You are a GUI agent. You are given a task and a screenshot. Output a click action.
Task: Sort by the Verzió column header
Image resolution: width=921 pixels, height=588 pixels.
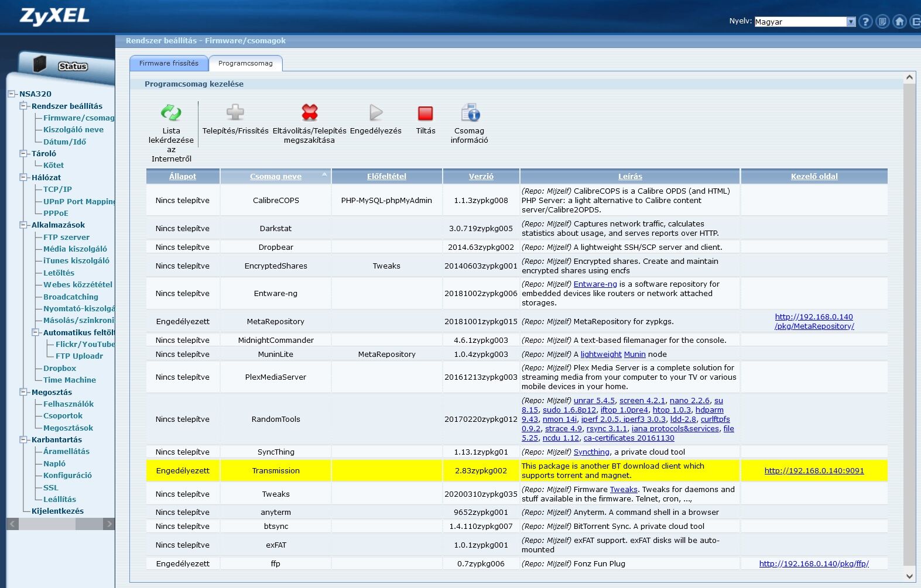[x=481, y=176]
